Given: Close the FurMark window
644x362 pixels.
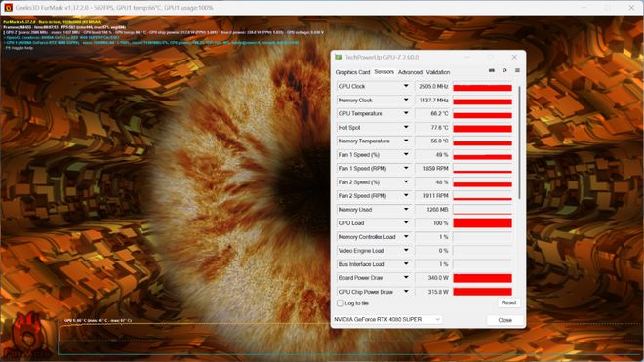Looking at the screenshot, I should tap(631, 8).
